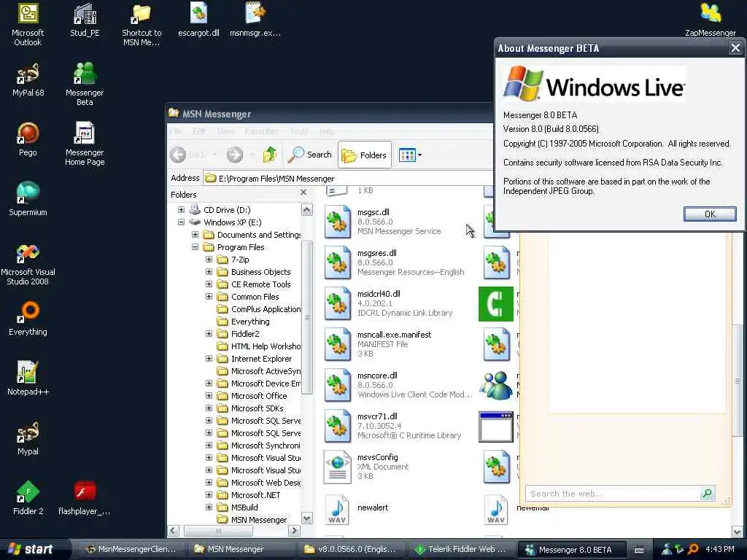This screenshot has width=747, height=560.
Task: Click Search in Explorer toolbar
Action: pyautogui.click(x=310, y=155)
